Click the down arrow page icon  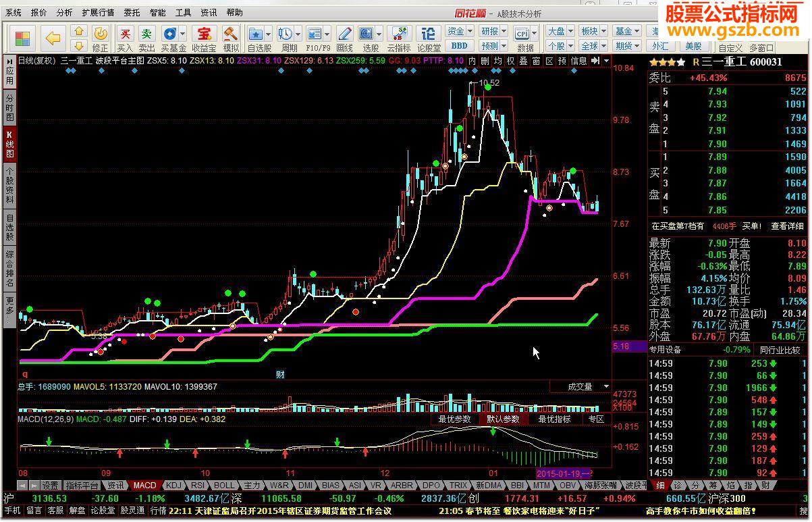(x=79, y=45)
